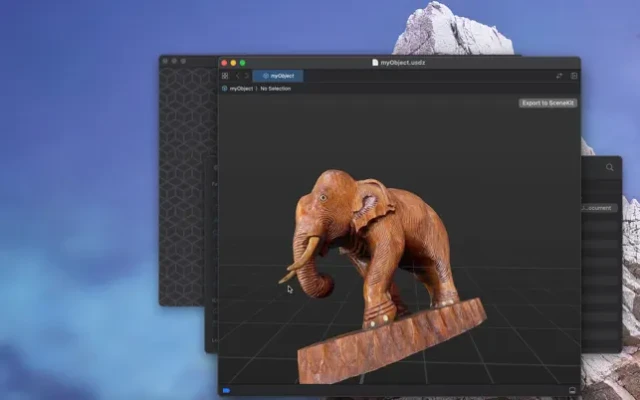The height and width of the screenshot is (400, 640).
Task: Toggle the blue scene graph button
Action: tap(227, 390)
